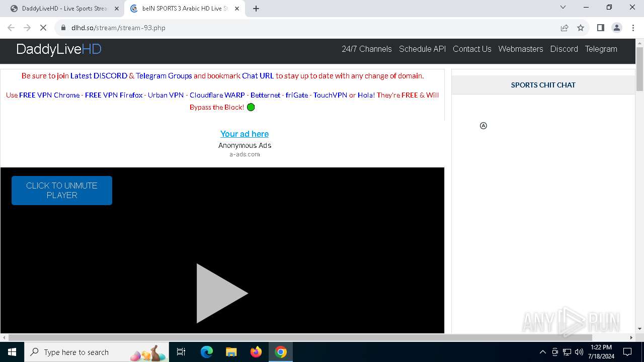Image resolution: width=644 pixels, height=362 pixels.
Task: Close the beIN SPORTS 3 tab
Action: [x=237, y=9]
